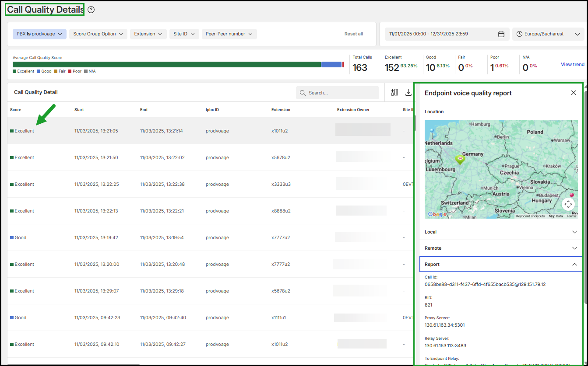Click the calendar icon in date range
Image resolution: width=588 pixels, height=366 pixels.
501,34
